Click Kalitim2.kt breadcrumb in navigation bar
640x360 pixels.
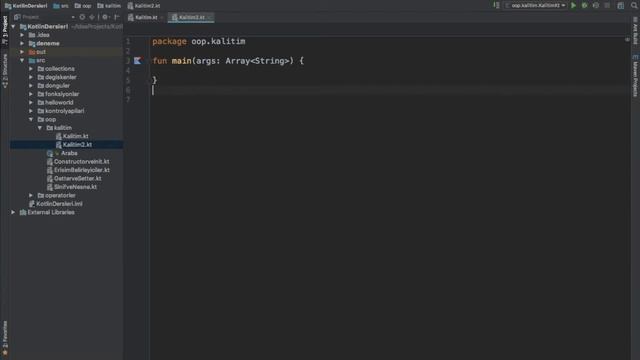point(144,6)
